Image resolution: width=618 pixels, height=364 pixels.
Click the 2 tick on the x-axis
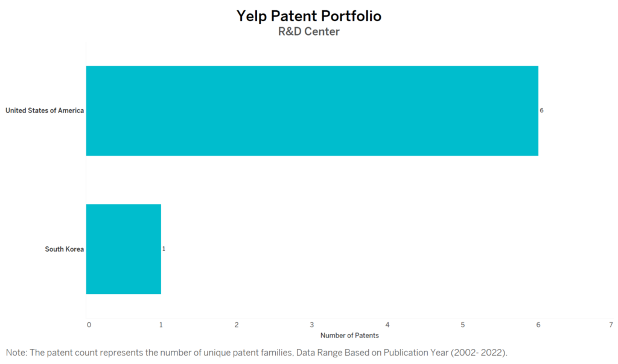tap(237, 325)
